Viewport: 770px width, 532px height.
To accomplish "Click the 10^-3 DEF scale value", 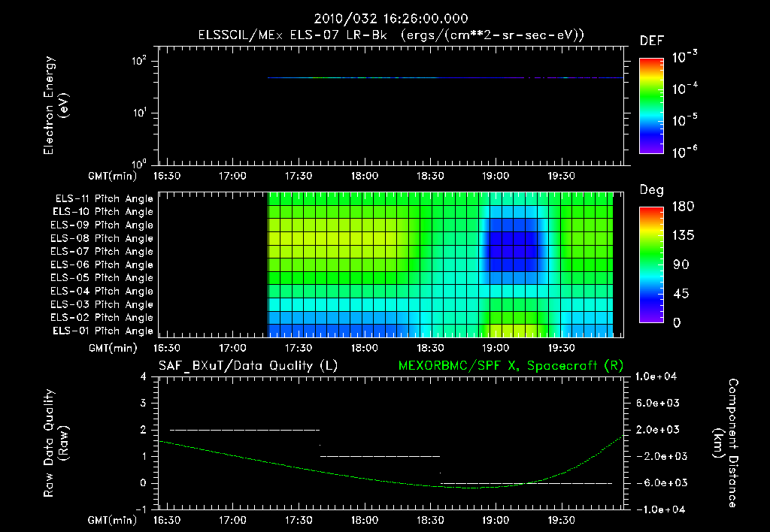I will tap(685, 56).
